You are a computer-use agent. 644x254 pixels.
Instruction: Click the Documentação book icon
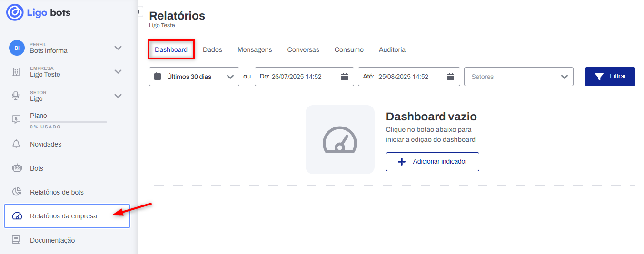[17, 240]
